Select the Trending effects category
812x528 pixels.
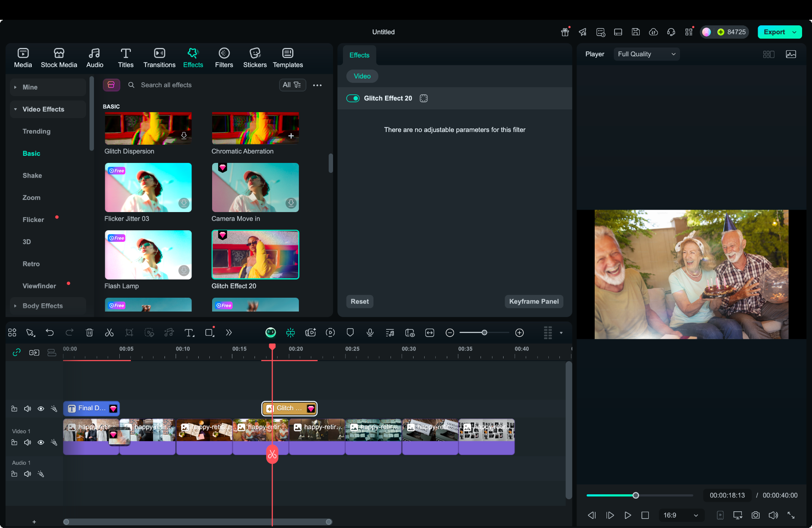36,131
